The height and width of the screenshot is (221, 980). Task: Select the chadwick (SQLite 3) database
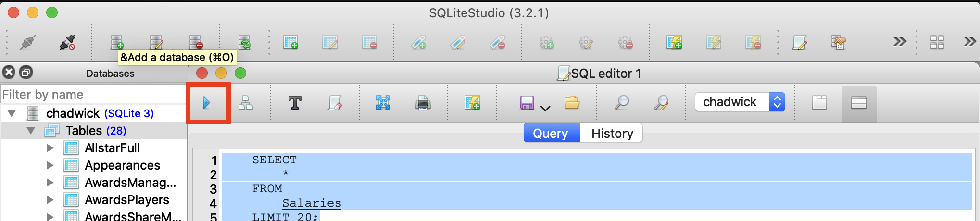point(100,113)
